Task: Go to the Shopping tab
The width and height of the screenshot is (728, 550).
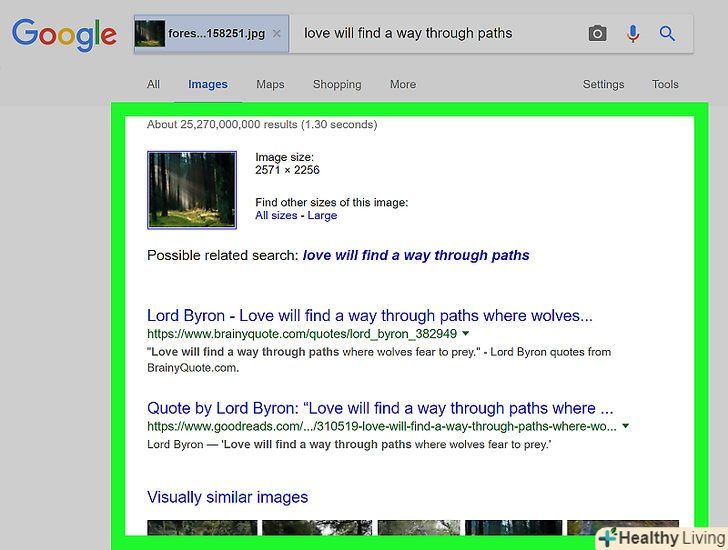Action: click(337, 84)
